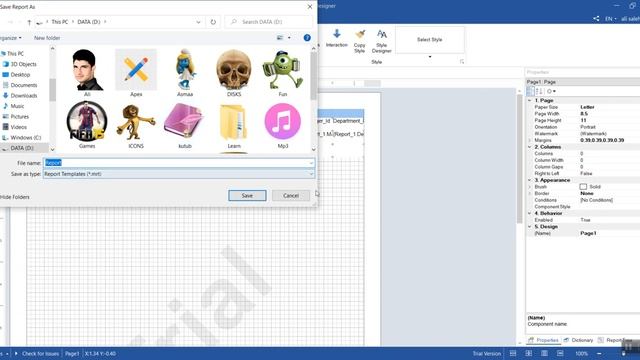Open the view options dropdown arrow

(x=289, y=38)
